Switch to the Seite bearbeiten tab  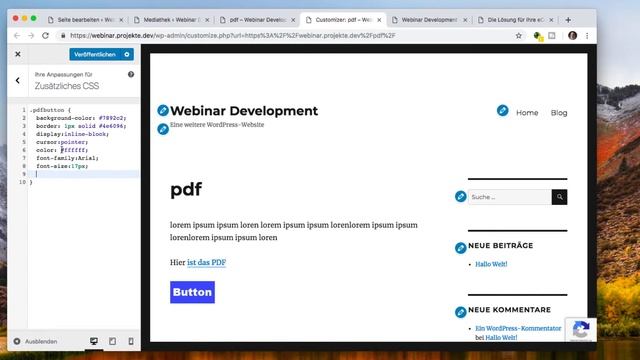85,20
